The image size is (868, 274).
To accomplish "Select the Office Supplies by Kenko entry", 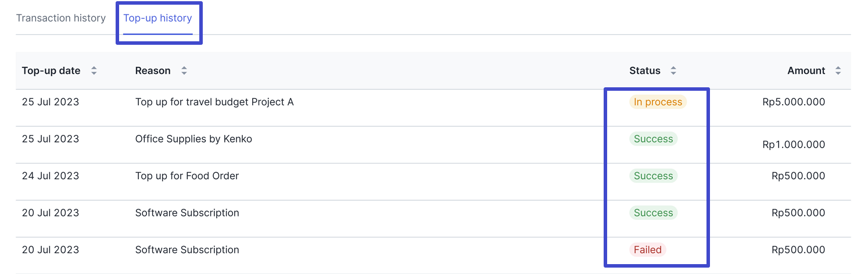I will (433, 145).
